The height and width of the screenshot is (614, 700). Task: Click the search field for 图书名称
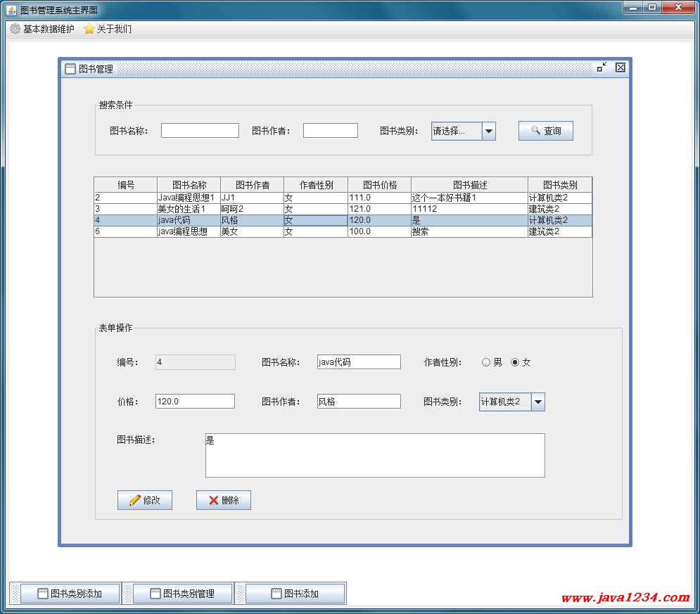coord(200,131)
